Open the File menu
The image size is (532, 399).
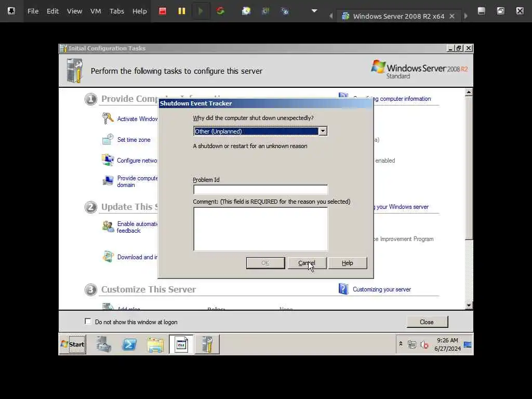pyautogui.click(x=33, y=11)
